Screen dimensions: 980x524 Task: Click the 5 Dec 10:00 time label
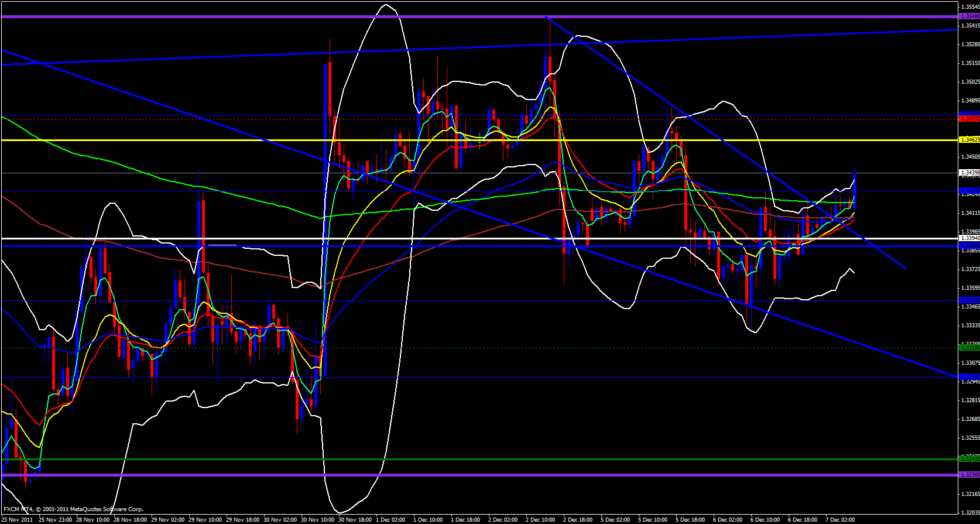coord(652,520)
